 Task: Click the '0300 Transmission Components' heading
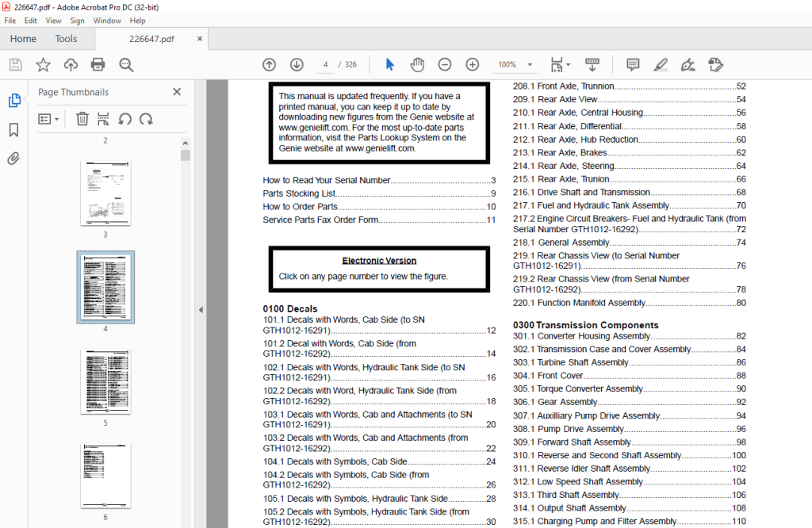(x=586, y=325)
